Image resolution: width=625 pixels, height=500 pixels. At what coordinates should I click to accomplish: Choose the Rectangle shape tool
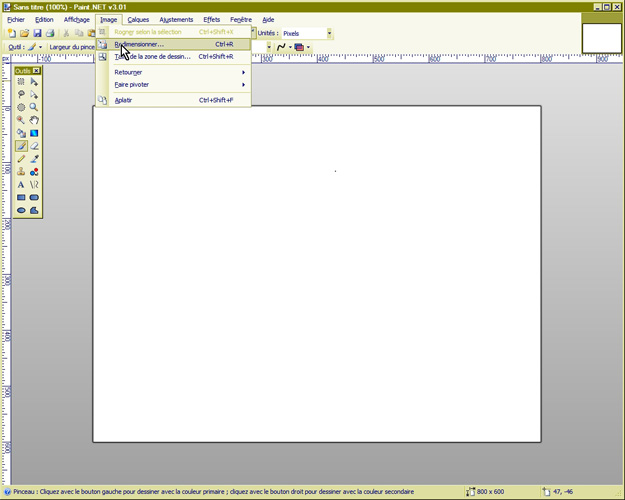coord(21,198)
